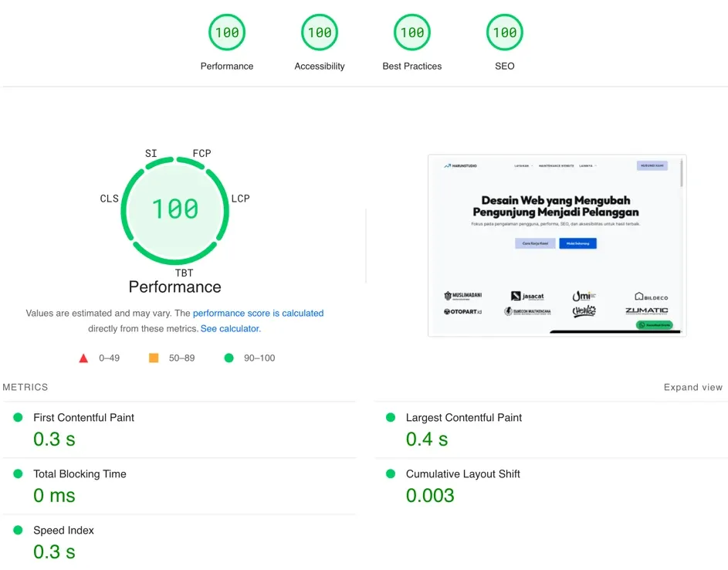This screenshot has height=570, width=728.
Task: Open the 'See calculator' link
Action: [230, 328]
